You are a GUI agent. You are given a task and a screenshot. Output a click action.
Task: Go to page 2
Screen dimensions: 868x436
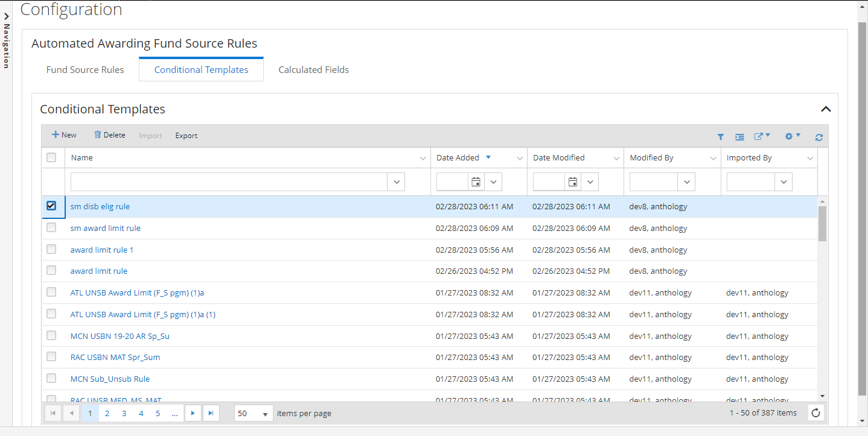(x=107, y=413)
